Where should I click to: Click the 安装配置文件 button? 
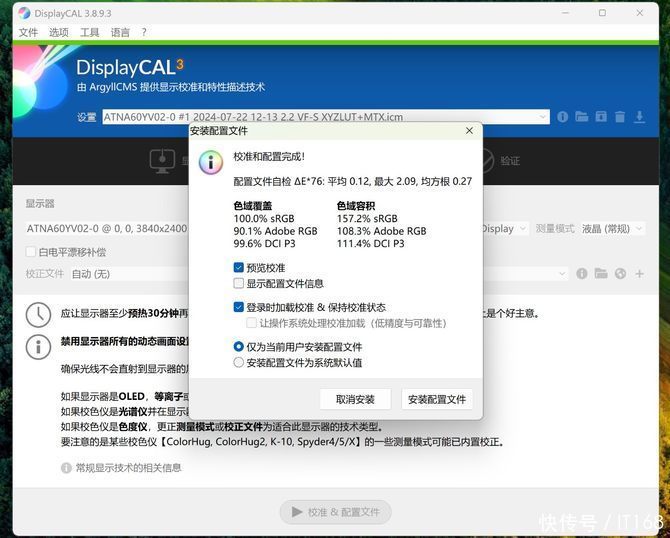tap(437, 399)
